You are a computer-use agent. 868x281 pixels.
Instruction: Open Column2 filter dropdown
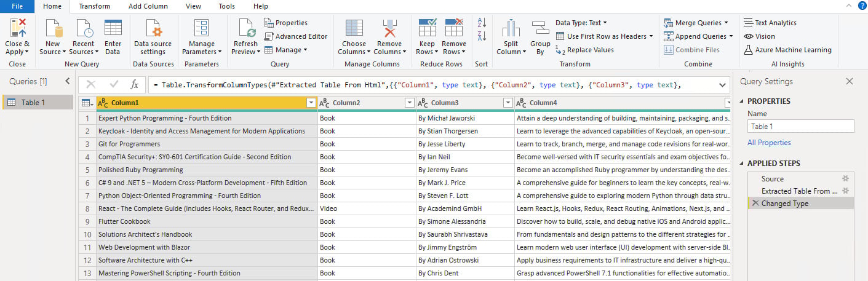(409, 103)
